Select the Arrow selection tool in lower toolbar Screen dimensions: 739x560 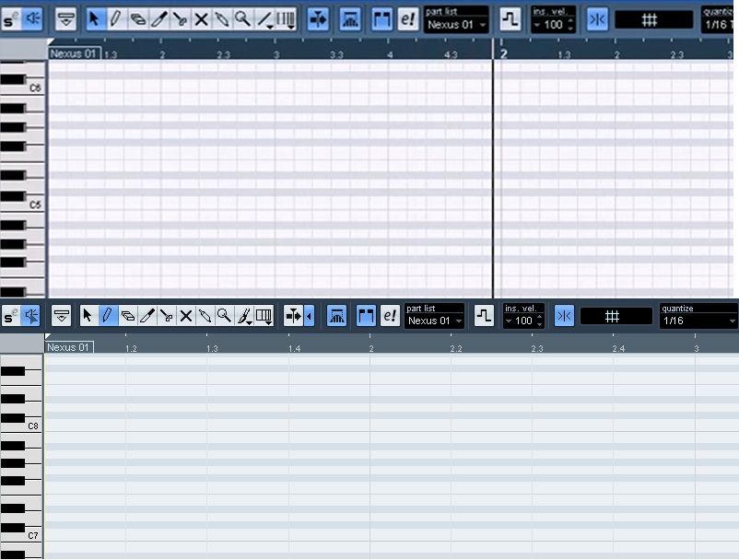(x=88, y=316)
